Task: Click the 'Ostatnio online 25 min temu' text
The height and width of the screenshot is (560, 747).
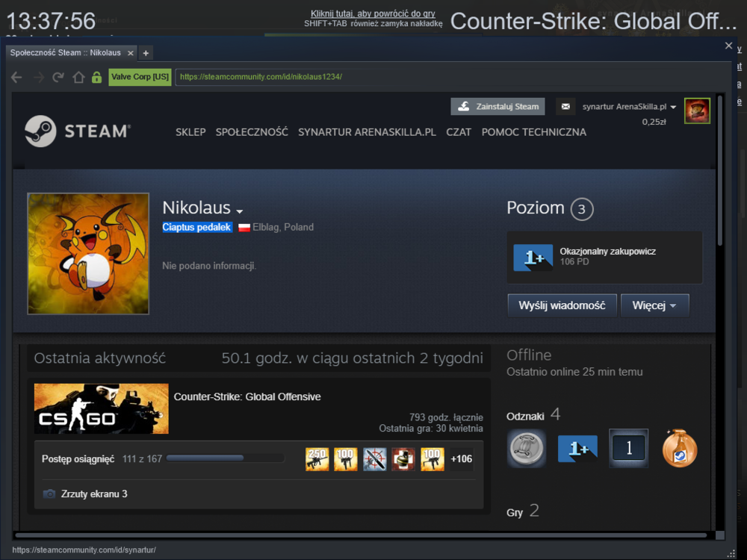Action: [574, 372]
